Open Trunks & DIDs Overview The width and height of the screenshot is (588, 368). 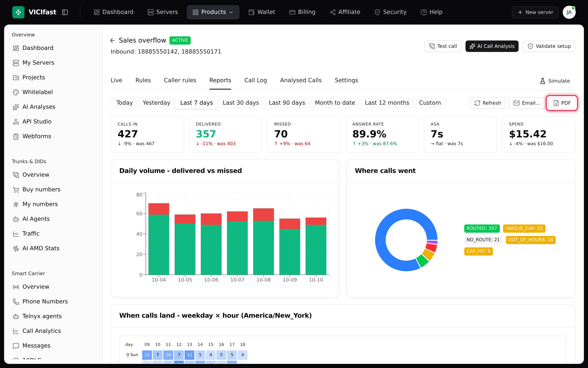tap(53, 175)
